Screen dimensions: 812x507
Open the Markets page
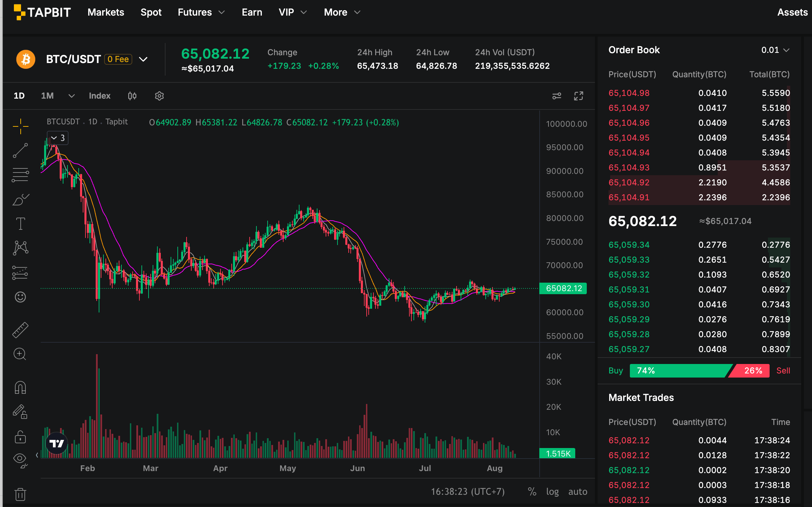(x=106, y=12)
